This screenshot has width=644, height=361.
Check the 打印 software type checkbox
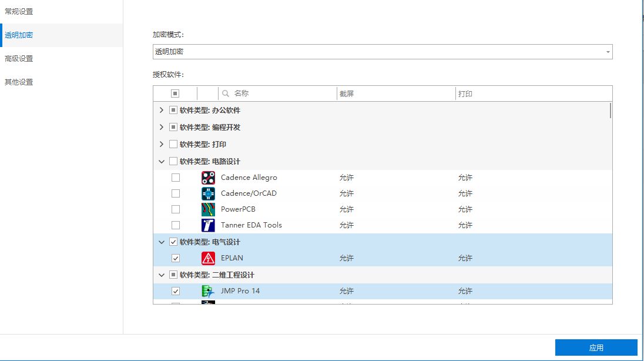pos(173,144)
